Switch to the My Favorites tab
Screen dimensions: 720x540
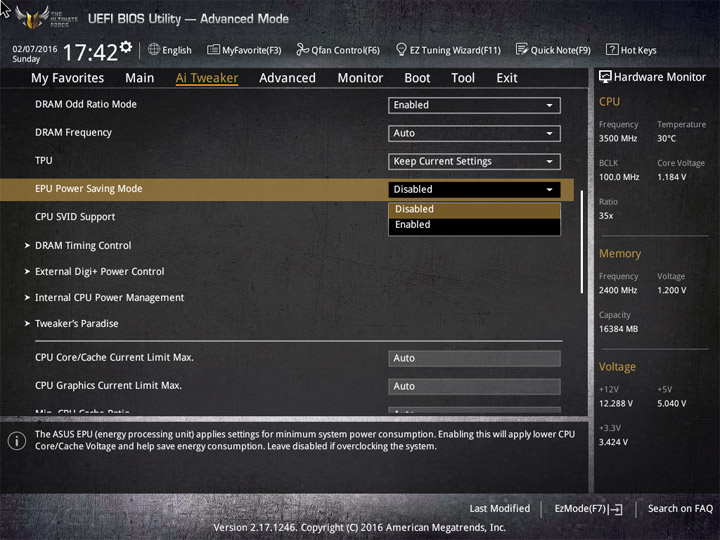tap(68, 78)
